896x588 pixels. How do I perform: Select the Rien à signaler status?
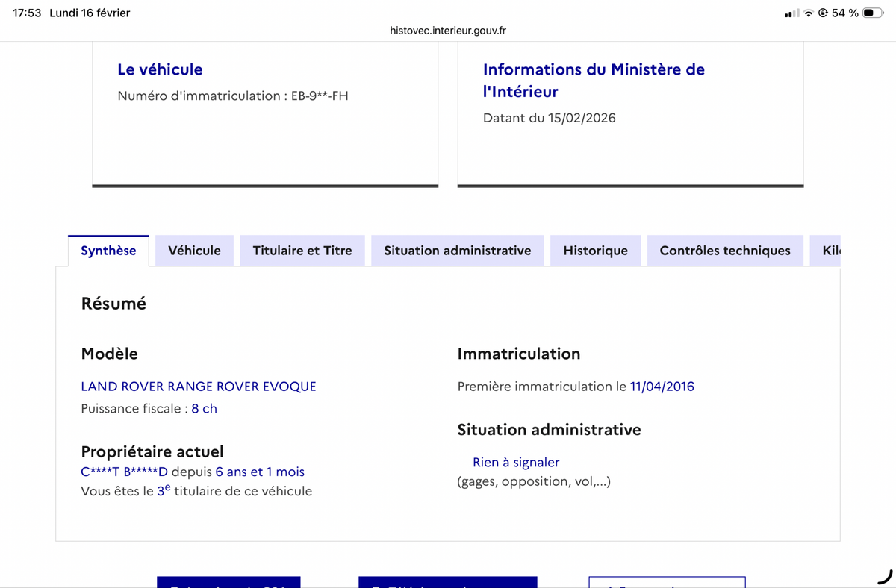click(x=516, y=463)
